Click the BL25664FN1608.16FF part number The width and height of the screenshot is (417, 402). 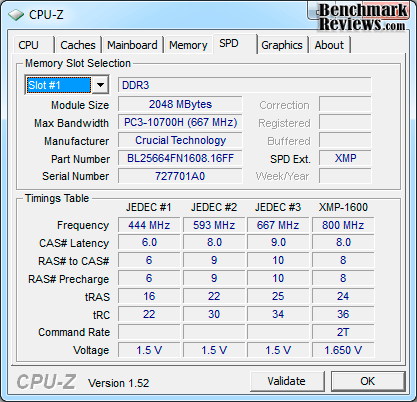(x=180, y=158)
